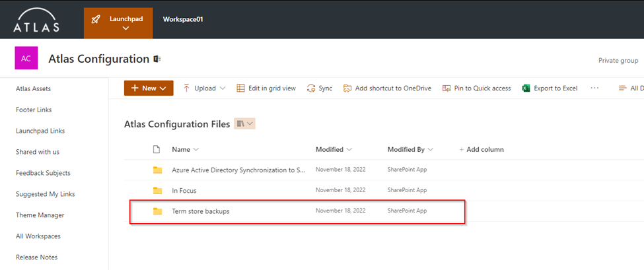Click Edit in grid view icon
Viewport: 644px width, 270px height.
[240, 88]
